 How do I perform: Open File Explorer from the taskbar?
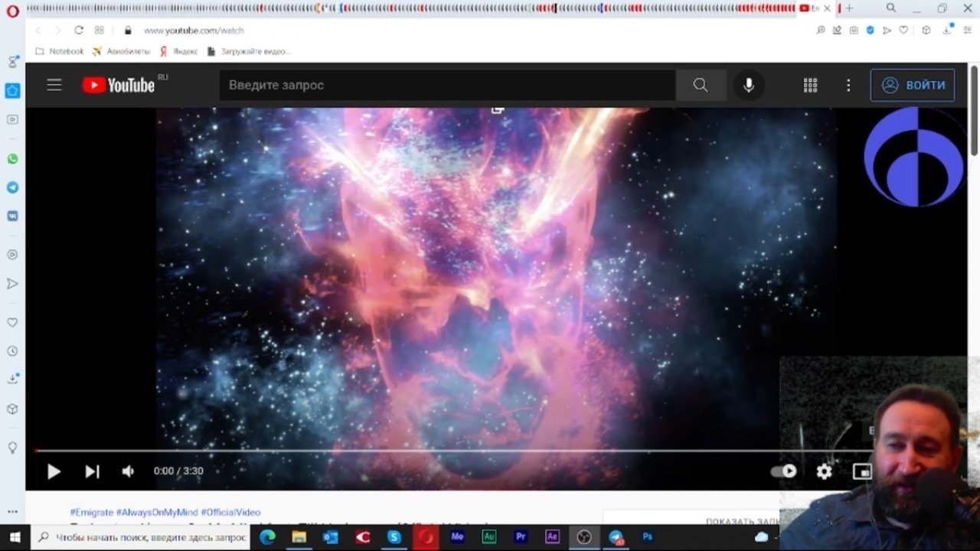[x=299, y=537]
